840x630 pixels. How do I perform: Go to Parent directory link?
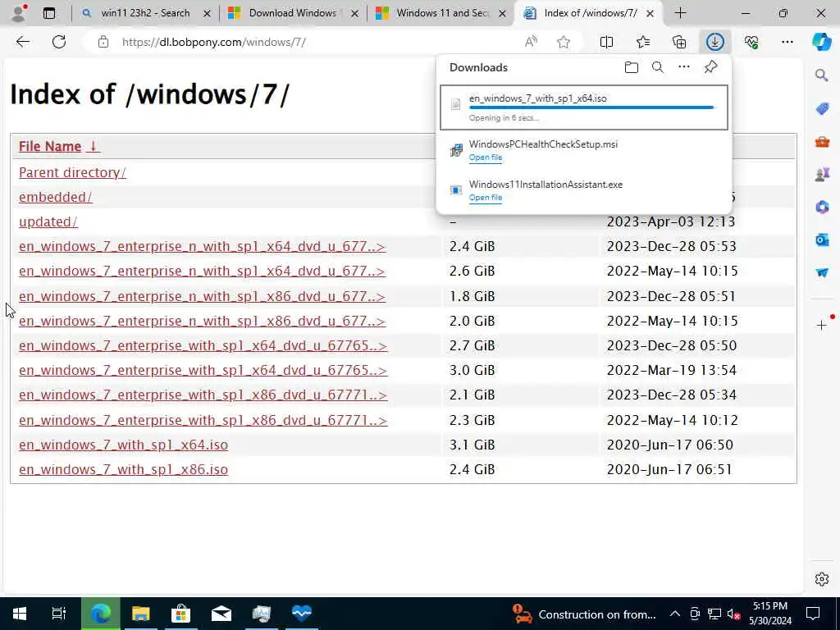[x=72, y=172]
